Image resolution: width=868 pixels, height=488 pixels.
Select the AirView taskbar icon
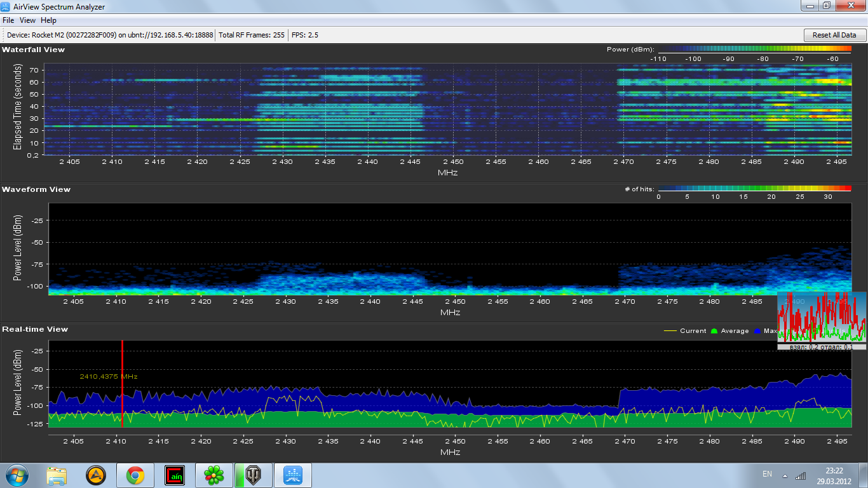(292, 475)
